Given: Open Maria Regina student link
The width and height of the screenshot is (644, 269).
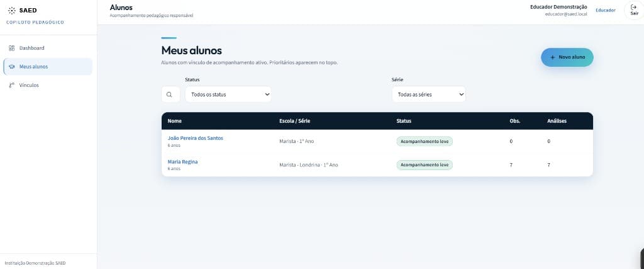Looking at the screenshot, I should tap(183, 162).
